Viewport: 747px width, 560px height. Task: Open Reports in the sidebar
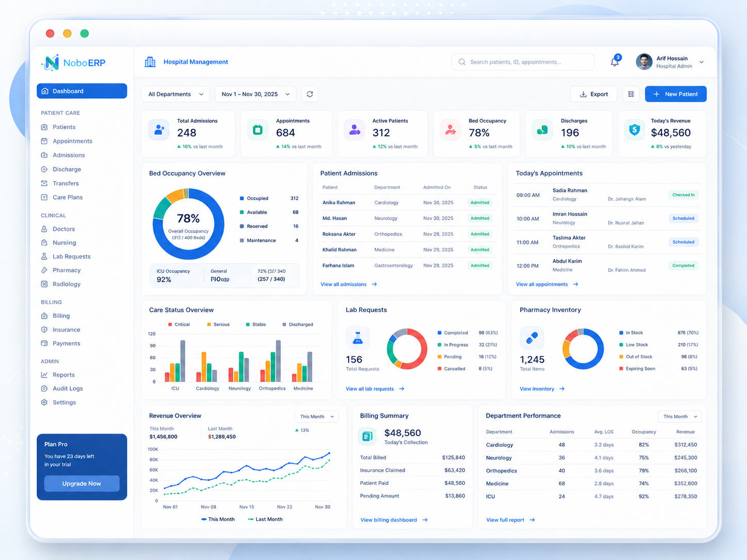click(x=63, y=375)
